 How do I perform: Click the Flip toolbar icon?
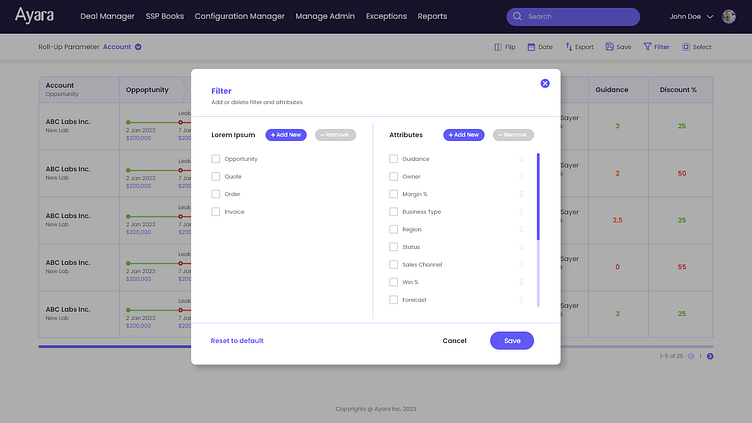(x=498, y=47)
